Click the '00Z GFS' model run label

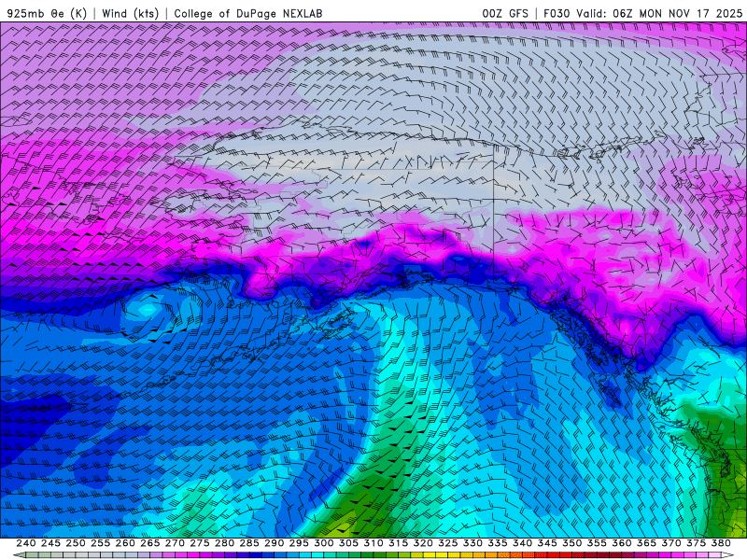505,13
